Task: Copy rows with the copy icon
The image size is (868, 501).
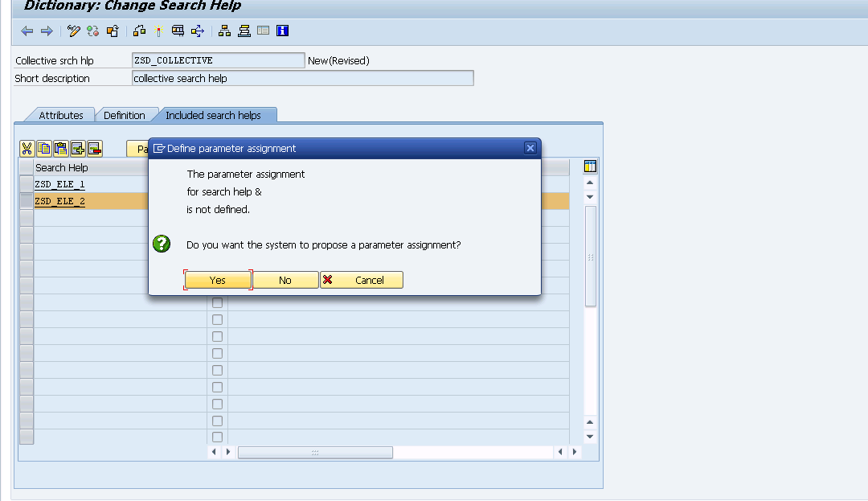Action: [43, 148]
